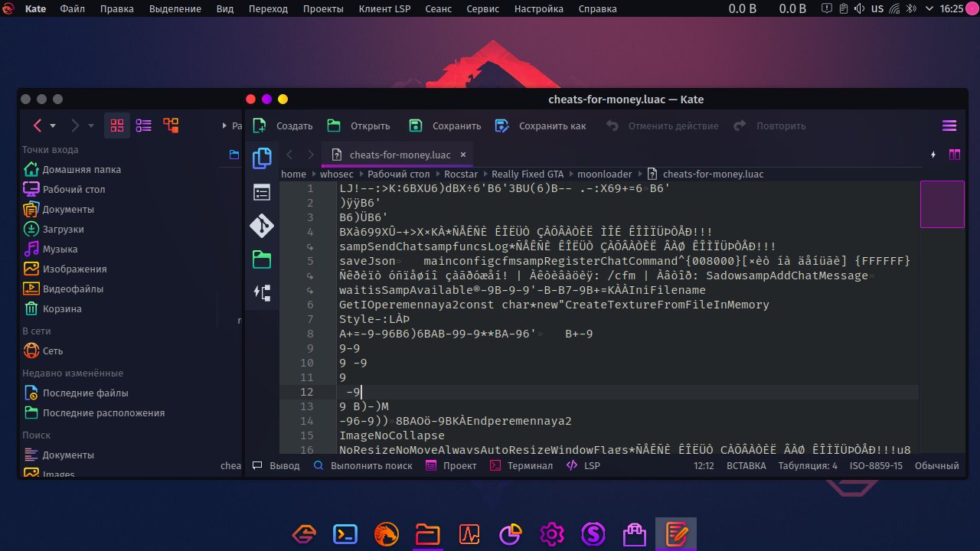The width and height of the screenshot is (980, 551).
Task: Open the ISO-8859-15 encoding selector
Action: tap(876, 465)
